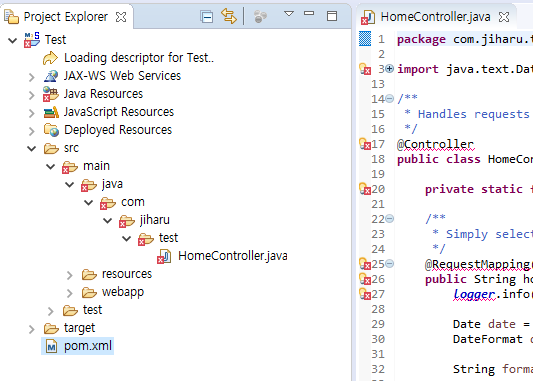Collapse the main folder
The height and width of the screenshot is (381, 533).
point(51,167)
